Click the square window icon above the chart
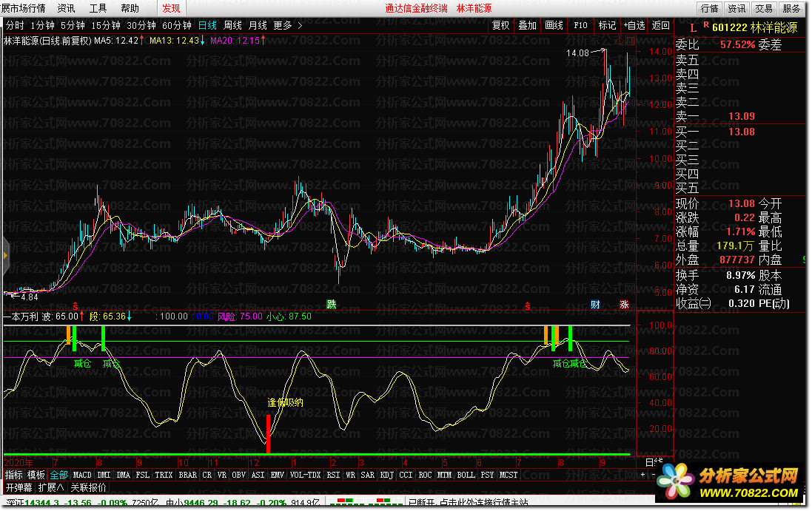The width and height of the screenshot is (812, 511). (x=630, y=41)
